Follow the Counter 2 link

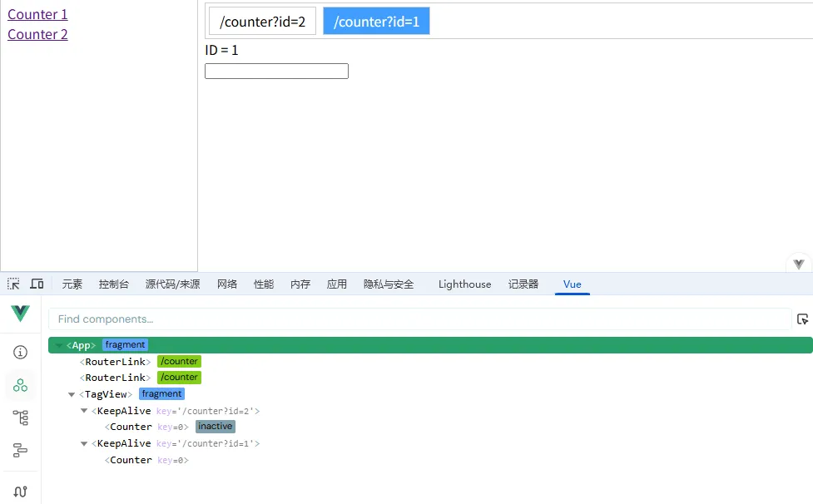pos(37,34)
